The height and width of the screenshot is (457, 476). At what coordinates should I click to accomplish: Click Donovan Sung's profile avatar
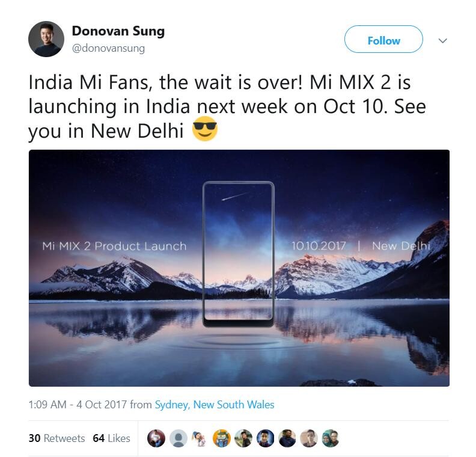click(x=46, y=39)
